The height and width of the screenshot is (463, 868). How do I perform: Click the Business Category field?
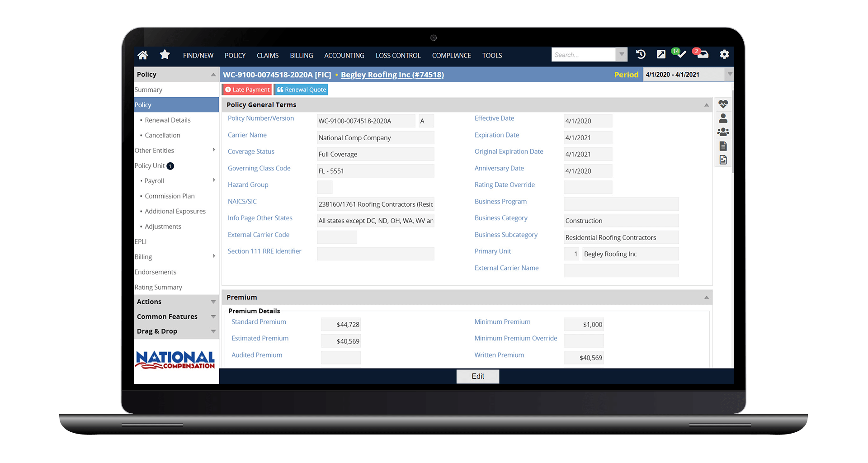[x=621, y=221]
